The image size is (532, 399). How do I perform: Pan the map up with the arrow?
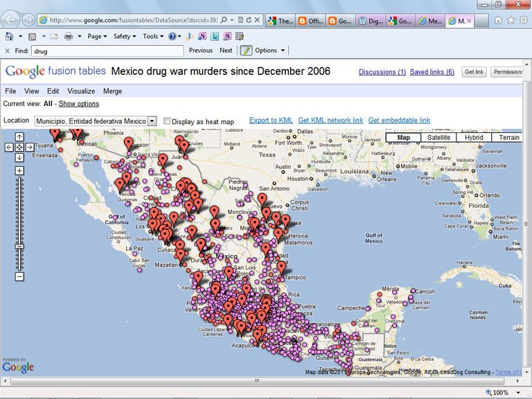pos(19,136)
